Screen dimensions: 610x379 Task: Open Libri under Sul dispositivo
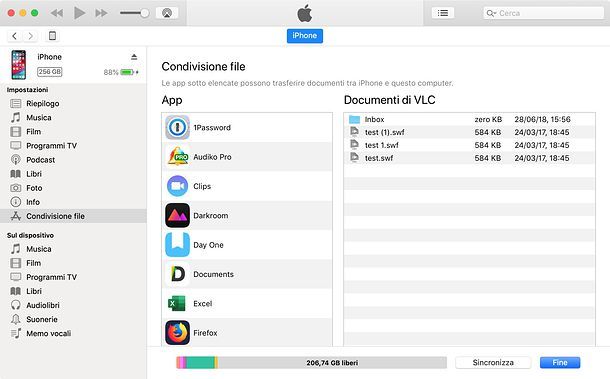[x=73, y=291]
